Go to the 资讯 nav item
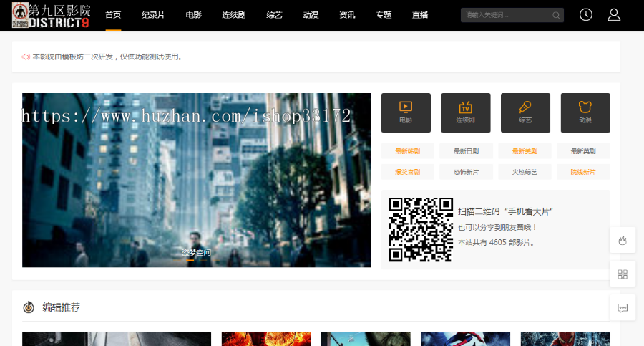 (x=347, y=15)
